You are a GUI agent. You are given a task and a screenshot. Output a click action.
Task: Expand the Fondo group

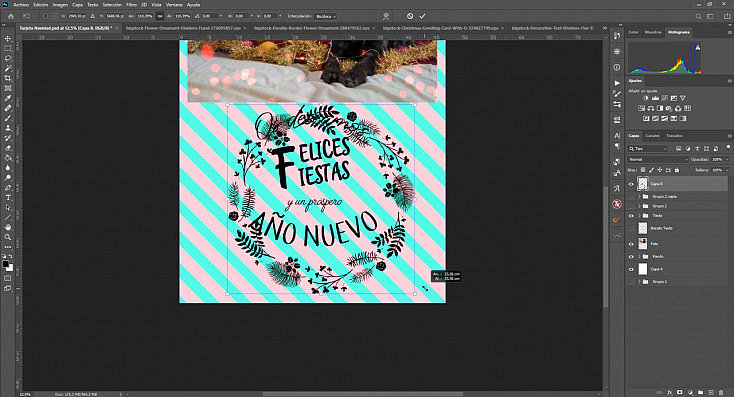[639, 257]
